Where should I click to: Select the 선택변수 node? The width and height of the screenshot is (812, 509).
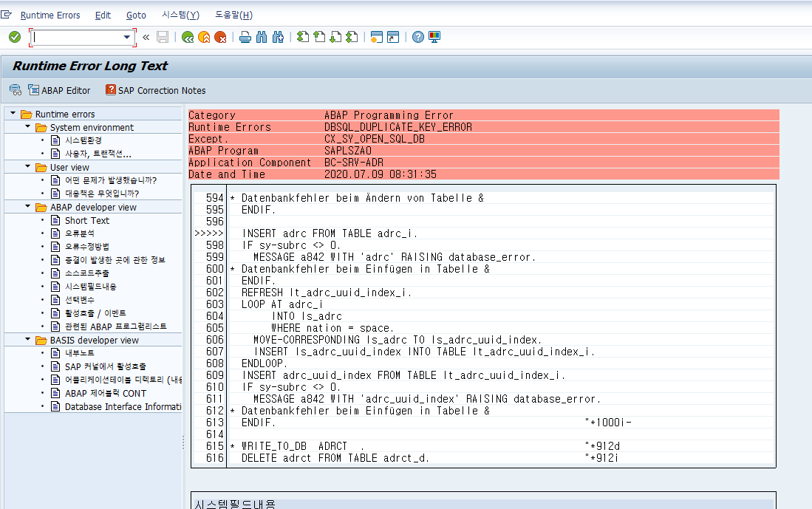(x=79, y=300)
